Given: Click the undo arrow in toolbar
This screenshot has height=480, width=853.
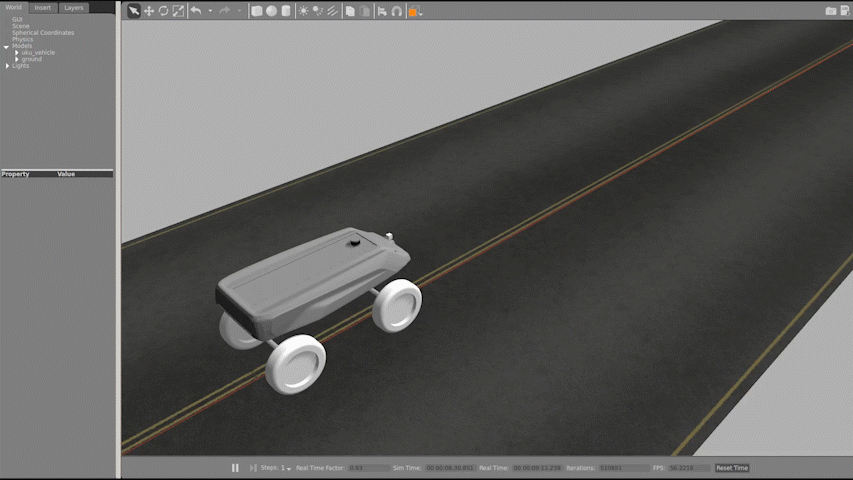Looking at the screenshot, I should coord(196,11).
